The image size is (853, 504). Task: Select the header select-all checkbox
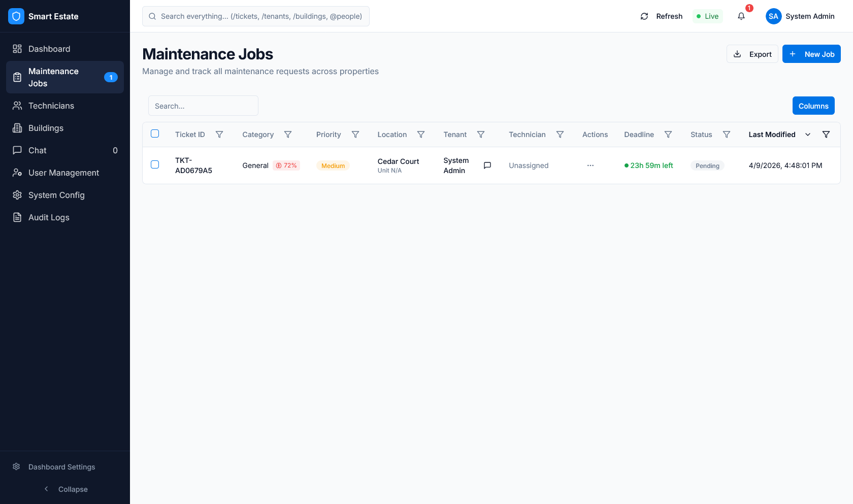click(x=155, y=133)
